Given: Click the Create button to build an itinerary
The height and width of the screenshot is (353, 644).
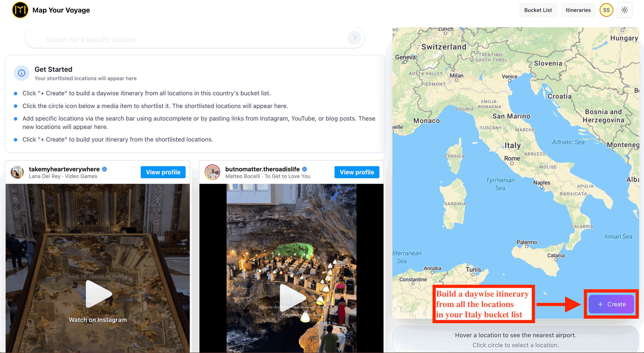Looking at the screenshot, I should (611, 304).
